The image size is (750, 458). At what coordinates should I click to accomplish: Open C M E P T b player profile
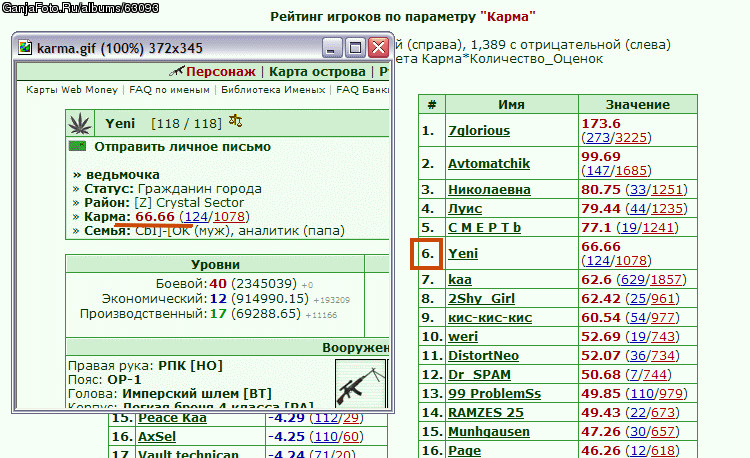484,228
